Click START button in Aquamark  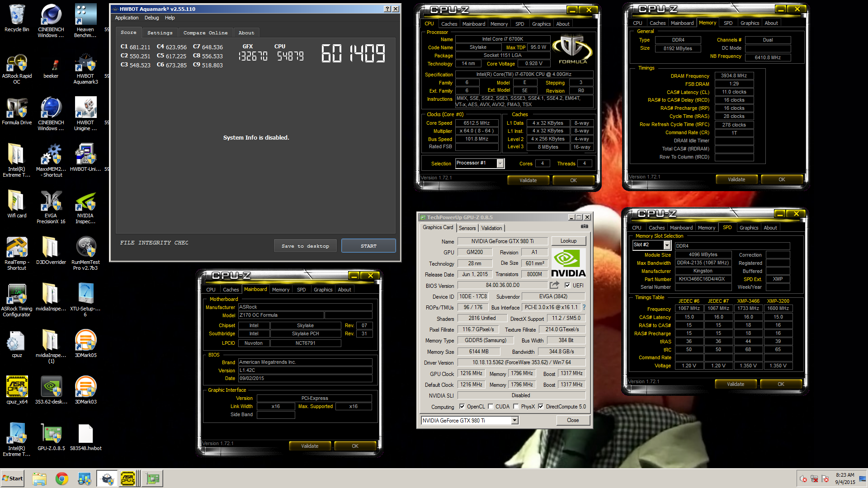(x=368, y=246)
